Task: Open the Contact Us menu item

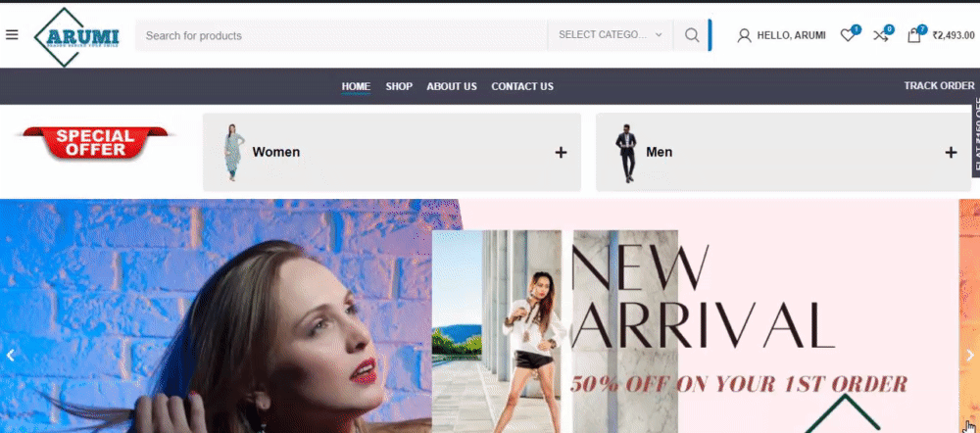Action: pos(522,86)
